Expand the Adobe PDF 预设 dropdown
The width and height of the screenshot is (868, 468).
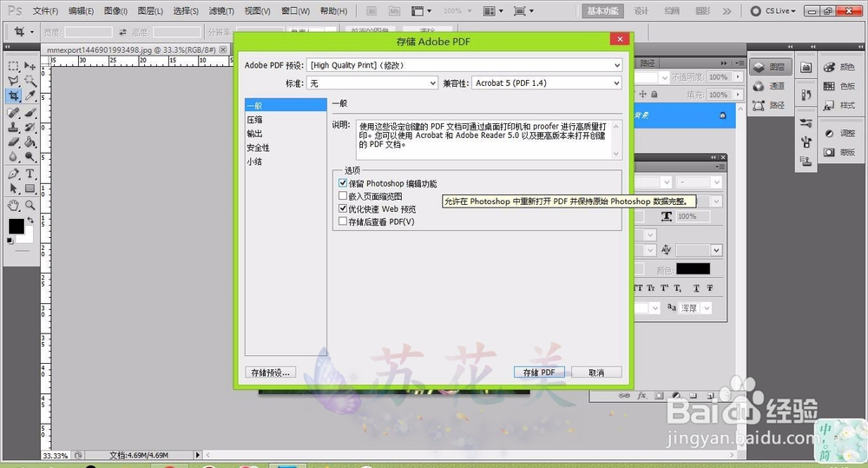[x=464, y=65]
